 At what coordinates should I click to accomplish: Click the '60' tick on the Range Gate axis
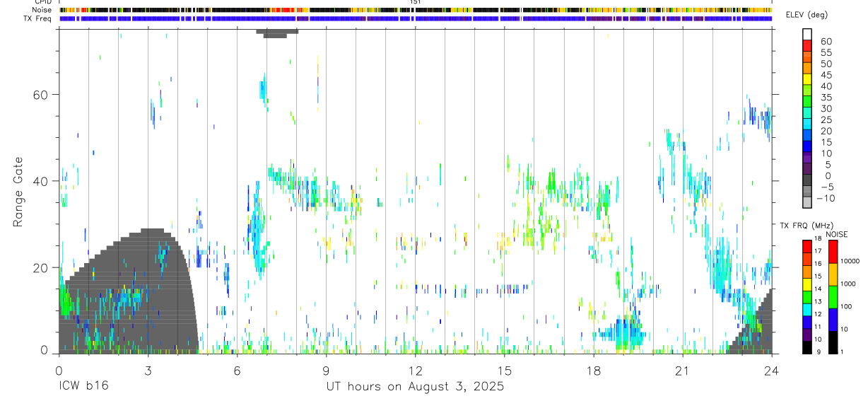click(x=40, y=95)
